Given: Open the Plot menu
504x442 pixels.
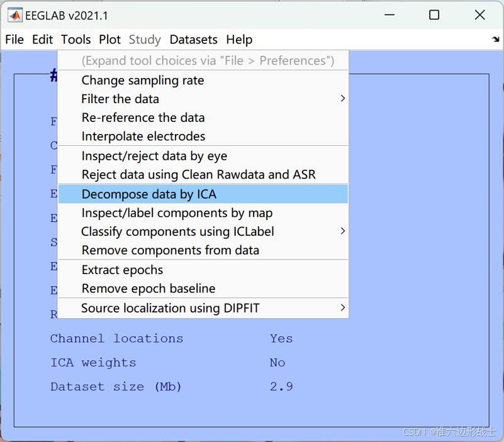Looking at the screenshot, I should (109, 40).
